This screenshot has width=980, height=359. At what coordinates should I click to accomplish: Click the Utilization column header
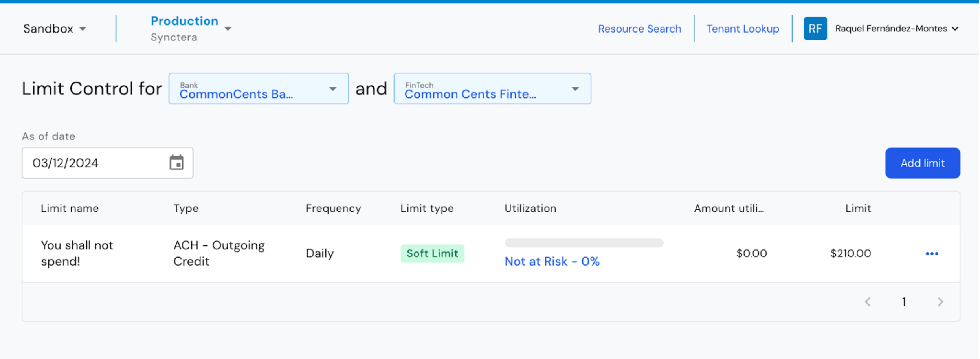530,209
